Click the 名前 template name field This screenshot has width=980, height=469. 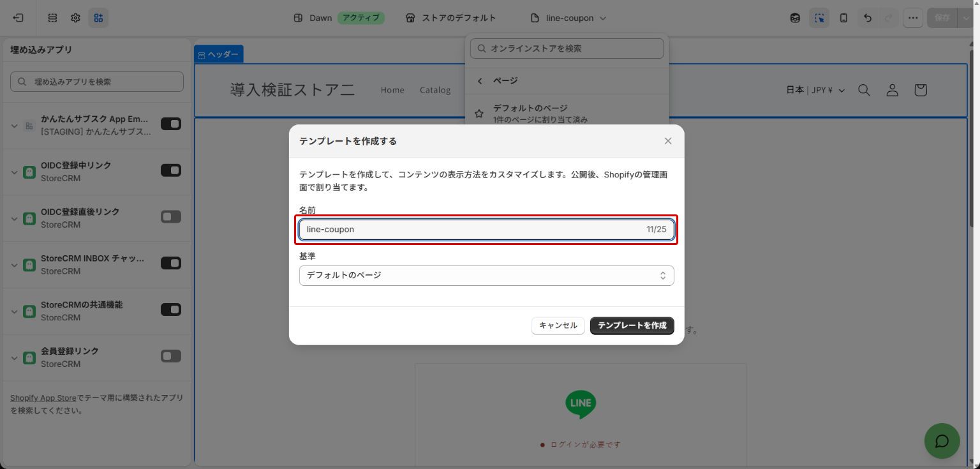pos(486,230)
